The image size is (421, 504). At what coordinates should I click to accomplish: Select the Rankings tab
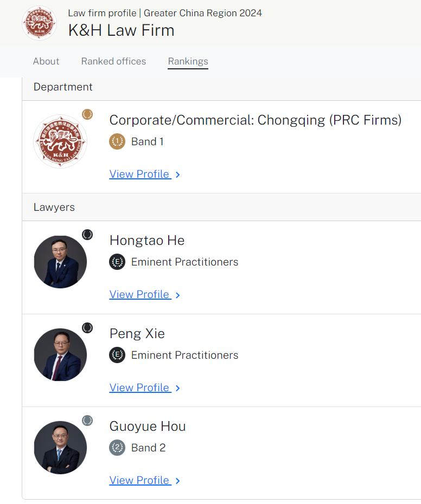pyautogui.click(x=188, y=61)
